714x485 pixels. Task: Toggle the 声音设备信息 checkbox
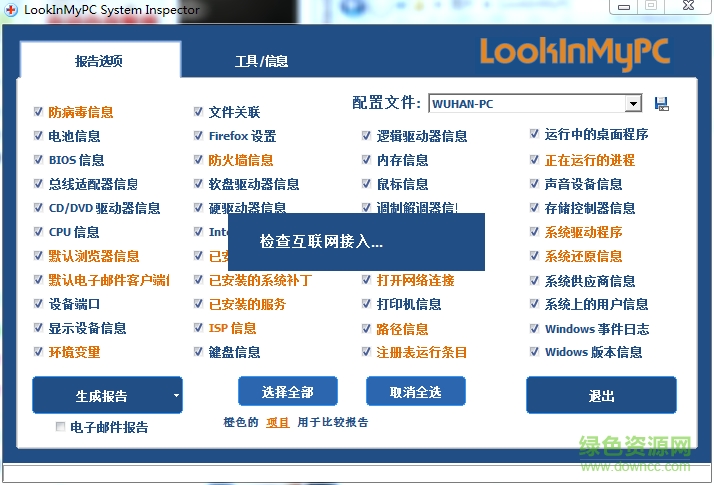(x=535, y=184)
